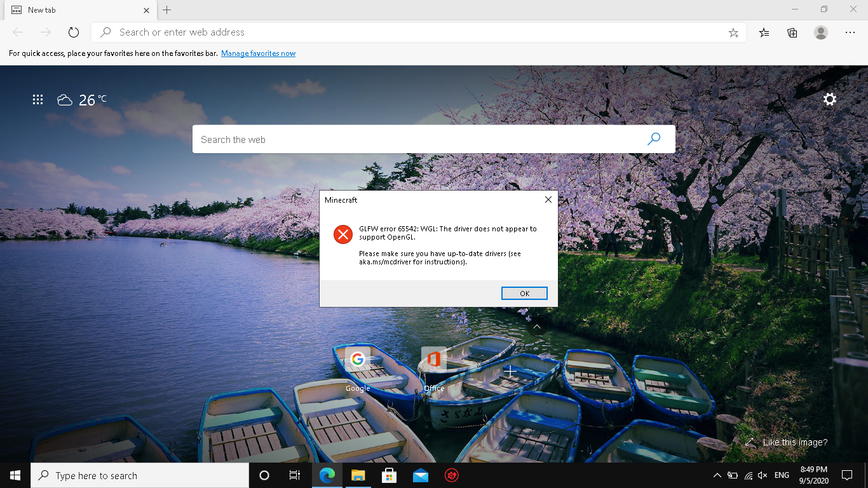This screenshot has width=868, height=488.
Task: Open the Mail app from taskbar
Action: (420, 475)
